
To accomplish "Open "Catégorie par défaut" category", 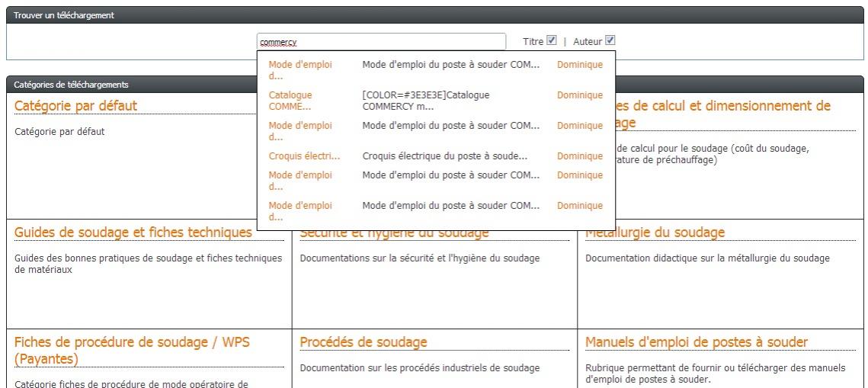I will 75,106.
